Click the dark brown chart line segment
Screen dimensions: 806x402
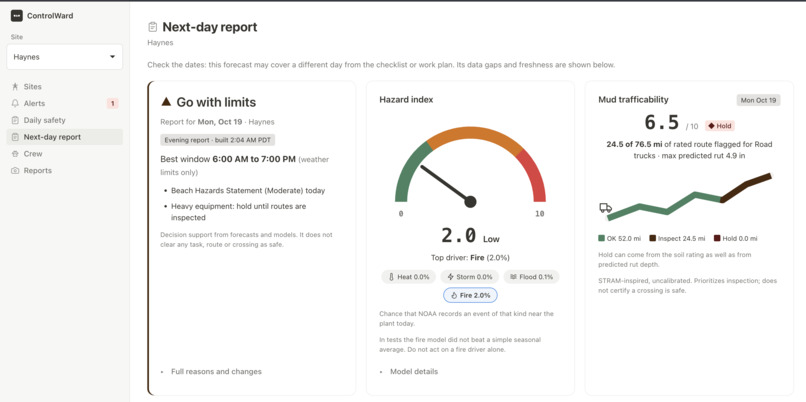tap(746, 187)
